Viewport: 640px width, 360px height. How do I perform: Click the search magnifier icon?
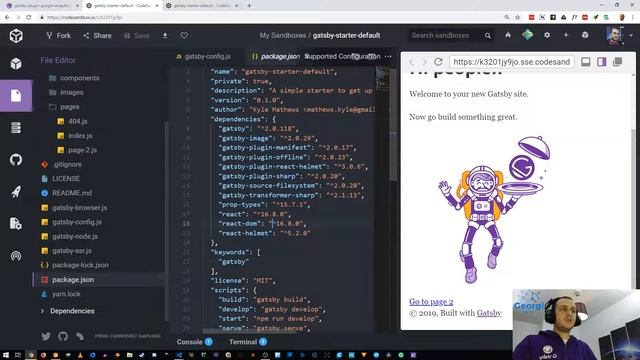point(488,36)
